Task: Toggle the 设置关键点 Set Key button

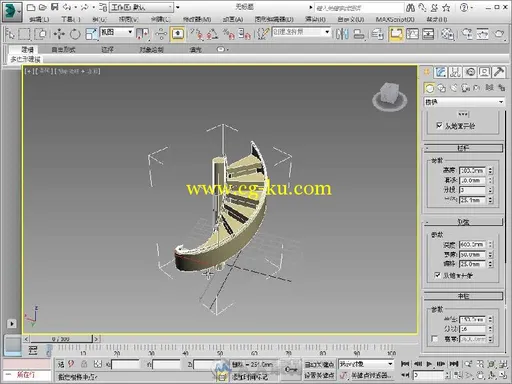Action: (319, 376)
